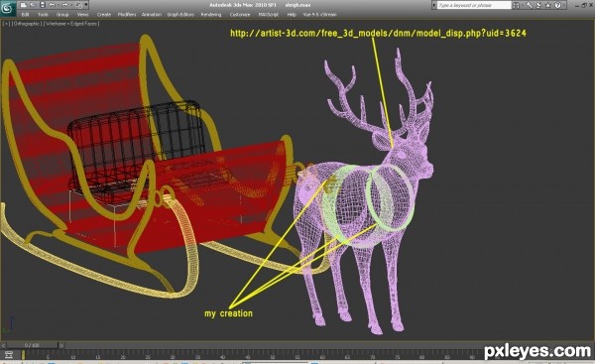595x364 pixels.
Task: Click the Orthographic viewport view label
Action: [26, 24]
